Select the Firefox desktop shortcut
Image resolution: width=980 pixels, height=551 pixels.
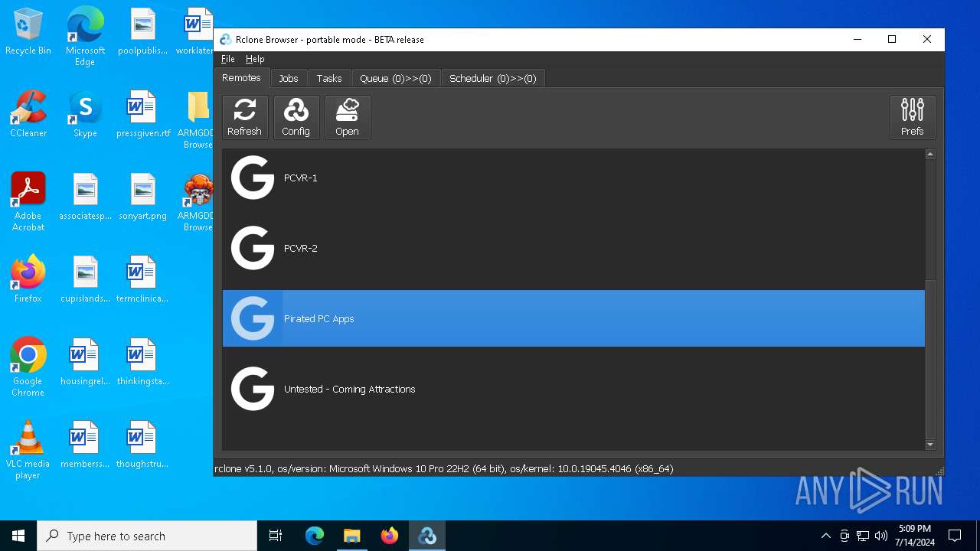[28, 279]
